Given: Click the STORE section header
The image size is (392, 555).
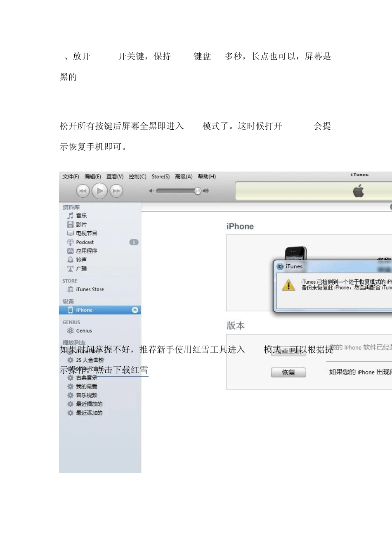Looking at the screenshot, I should (70, 281).
